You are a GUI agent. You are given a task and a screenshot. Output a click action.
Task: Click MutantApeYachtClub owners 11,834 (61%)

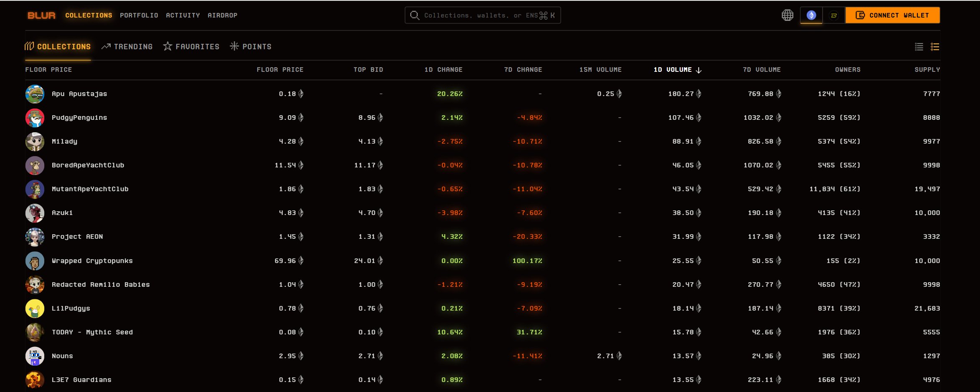point(835,189)
